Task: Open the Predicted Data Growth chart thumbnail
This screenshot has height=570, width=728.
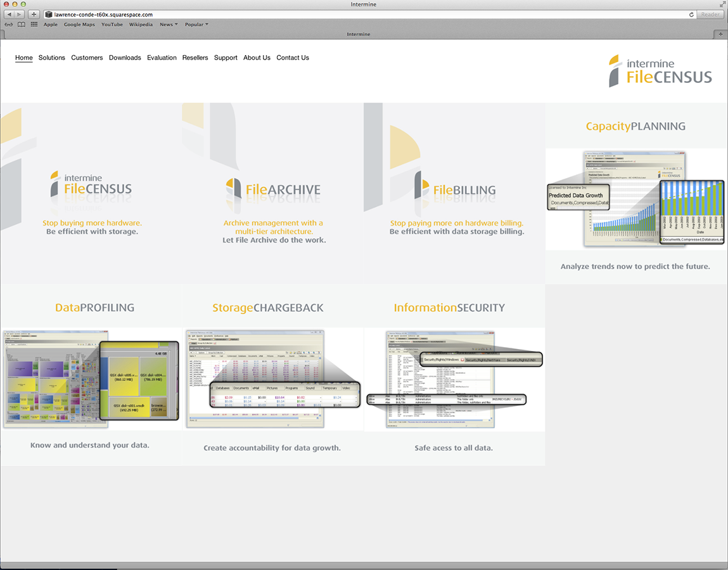Action: pos(635,199)
